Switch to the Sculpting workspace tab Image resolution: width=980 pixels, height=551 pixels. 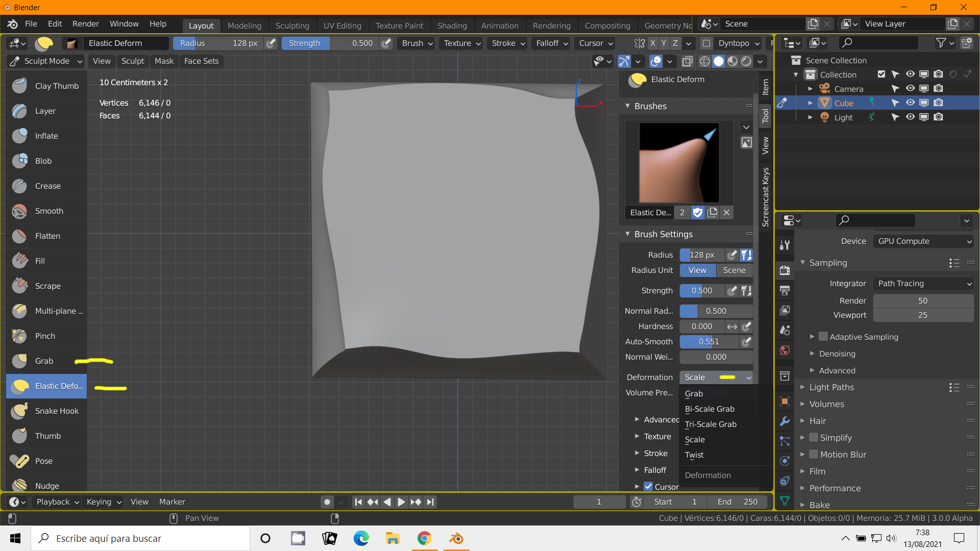292,26
